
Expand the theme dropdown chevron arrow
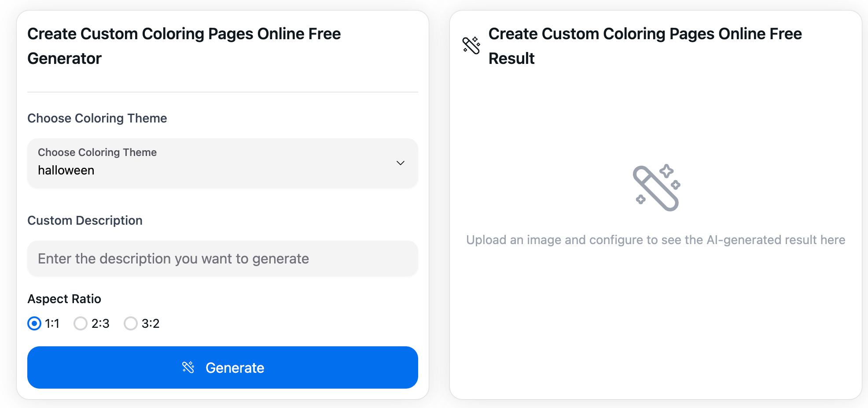[x=400, y=163]
